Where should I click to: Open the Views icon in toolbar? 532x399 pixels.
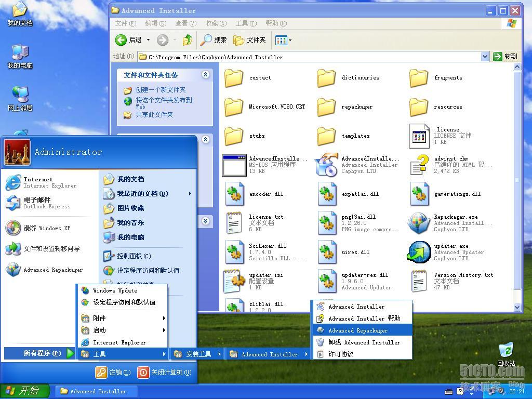(x=281, y=40)
